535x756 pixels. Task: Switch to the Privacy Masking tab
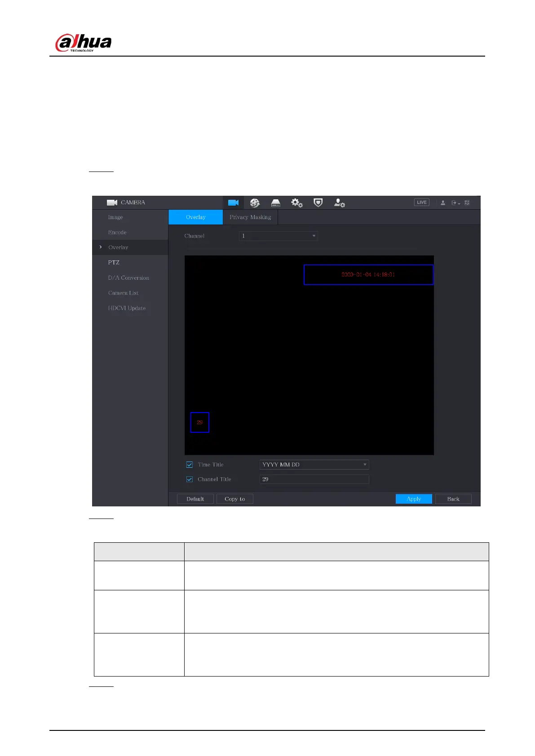click(x=250, y=217)
